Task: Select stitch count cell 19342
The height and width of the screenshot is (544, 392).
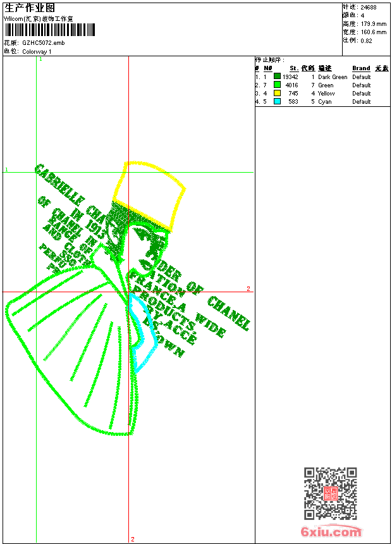Action: click(x=290, y=77)
